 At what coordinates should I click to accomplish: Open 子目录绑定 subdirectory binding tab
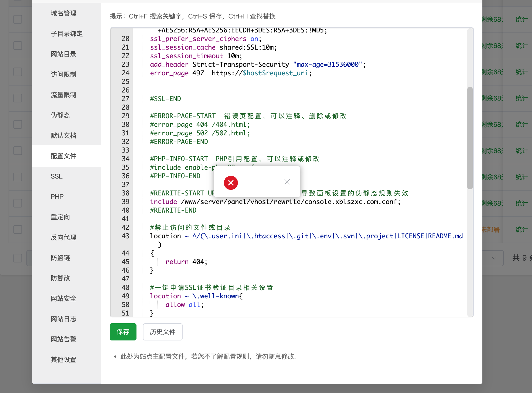(66, 34)
